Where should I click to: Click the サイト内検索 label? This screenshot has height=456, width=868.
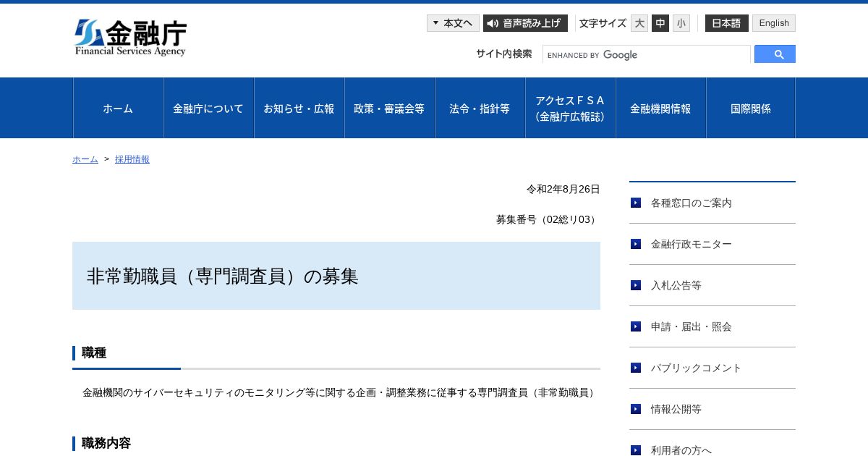[504, 54]
